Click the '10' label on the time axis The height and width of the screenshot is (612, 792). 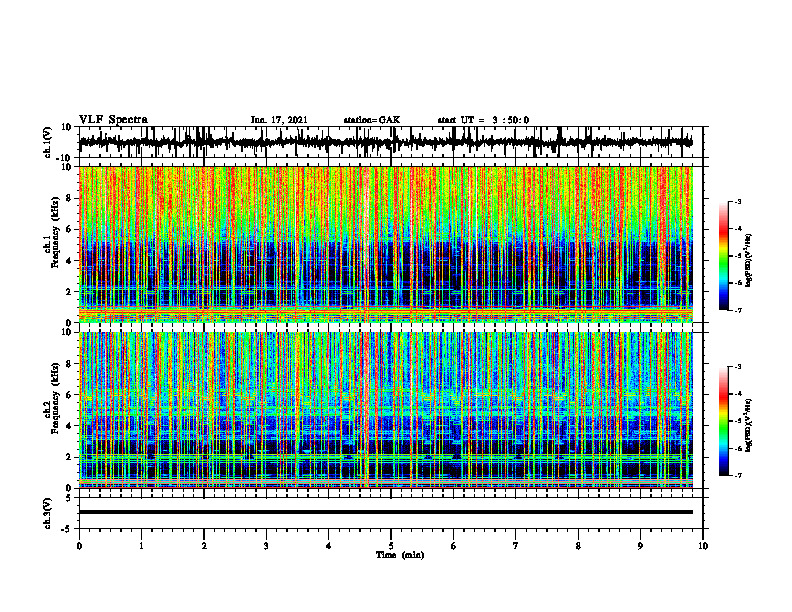click(703, 546)
